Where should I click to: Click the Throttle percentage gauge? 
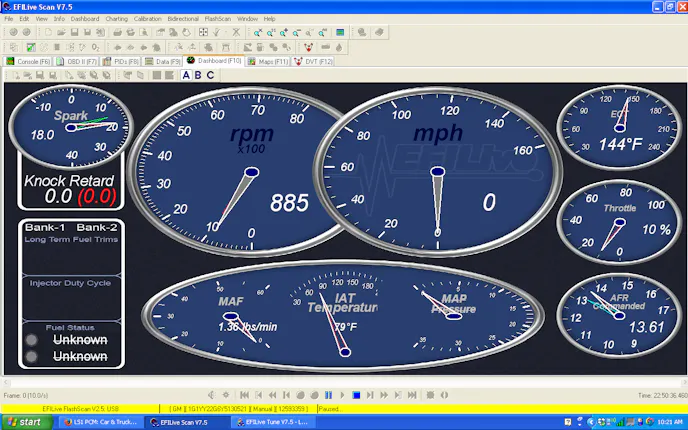click(x=619, y=222)
